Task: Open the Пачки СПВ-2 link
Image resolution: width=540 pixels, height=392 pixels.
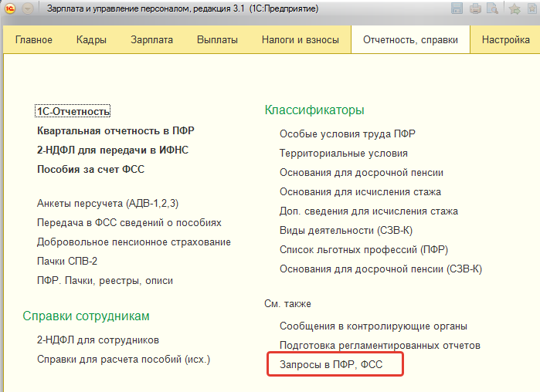Action: coord(66,262)
